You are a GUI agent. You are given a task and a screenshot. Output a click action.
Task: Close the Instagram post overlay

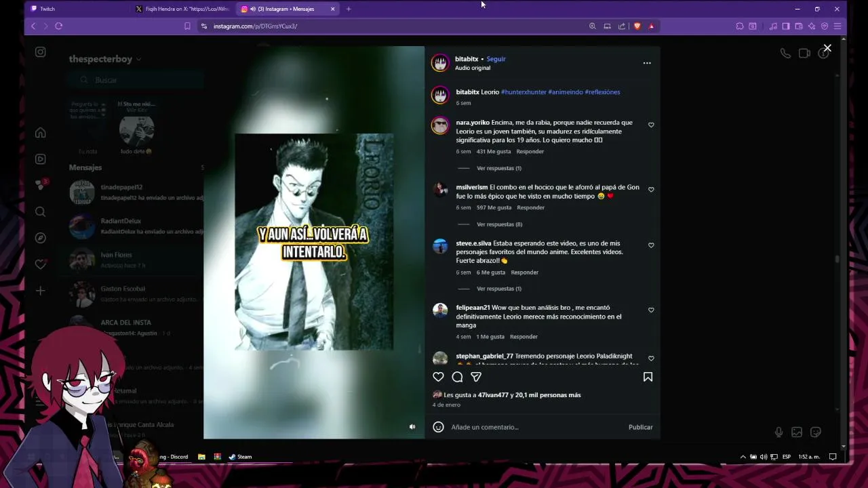827,48
